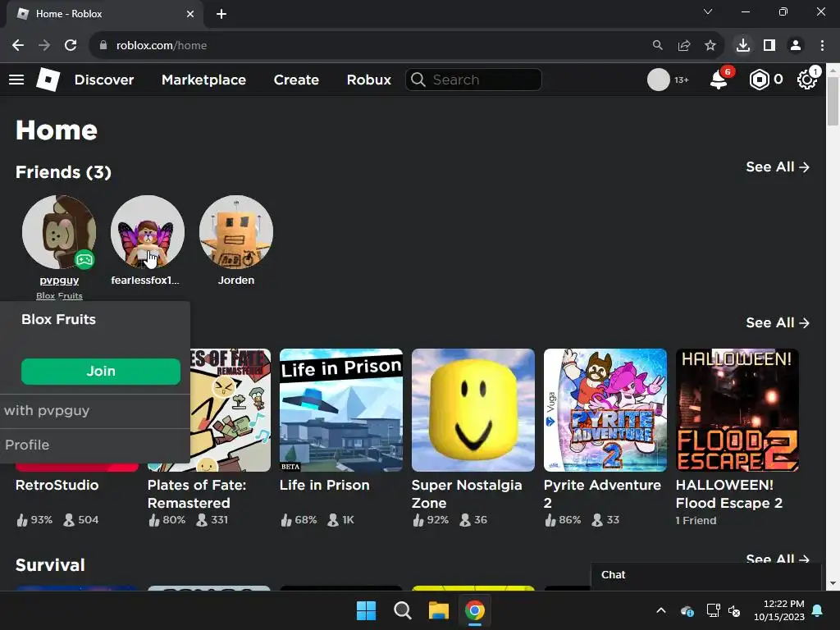This screenshot has height=630, width=840.
Task: Open the notifications bell
Action: [x=719, y=80]
